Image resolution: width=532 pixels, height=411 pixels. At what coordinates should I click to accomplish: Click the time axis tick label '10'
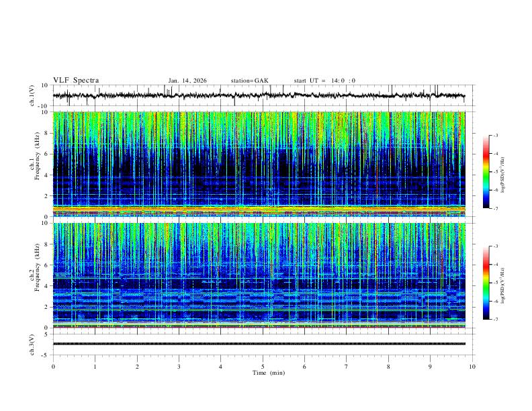[x=472, y=367]
